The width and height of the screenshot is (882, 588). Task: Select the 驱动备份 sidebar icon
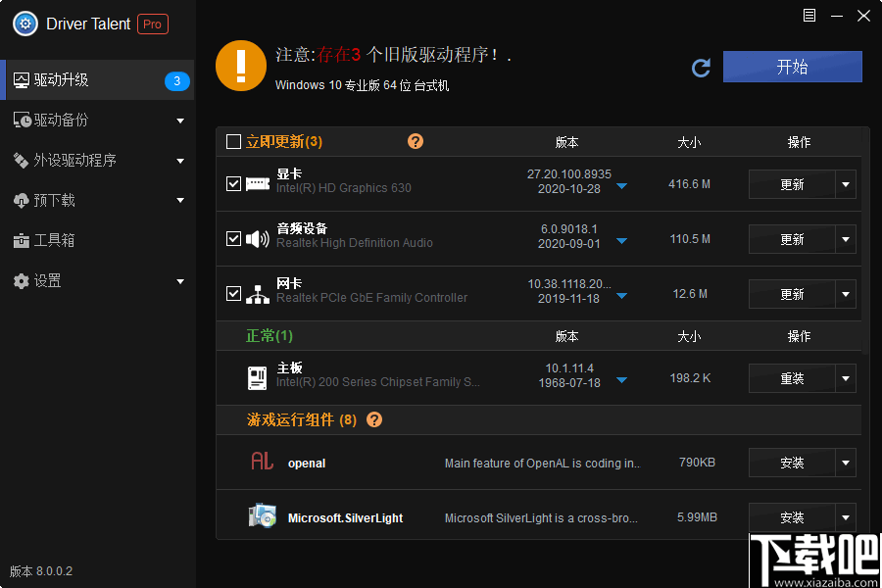click(59, 120)
